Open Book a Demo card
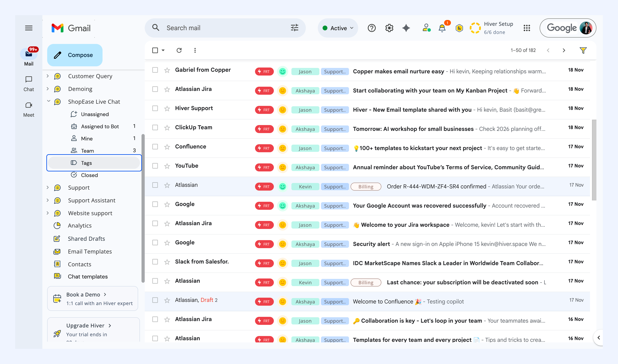The image size is (618, 364). (x=93, y=298)
